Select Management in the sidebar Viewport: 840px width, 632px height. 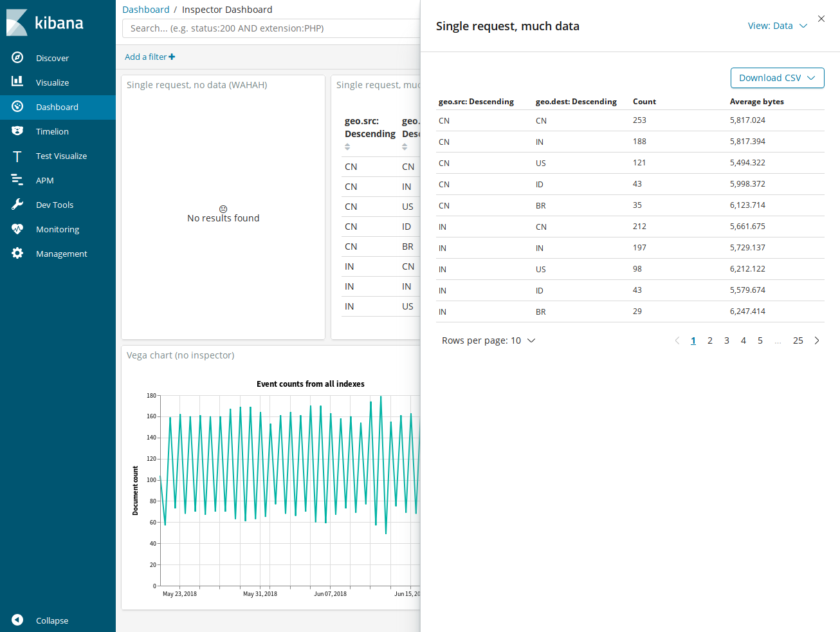pyautogui.click(x=61, y=254)
